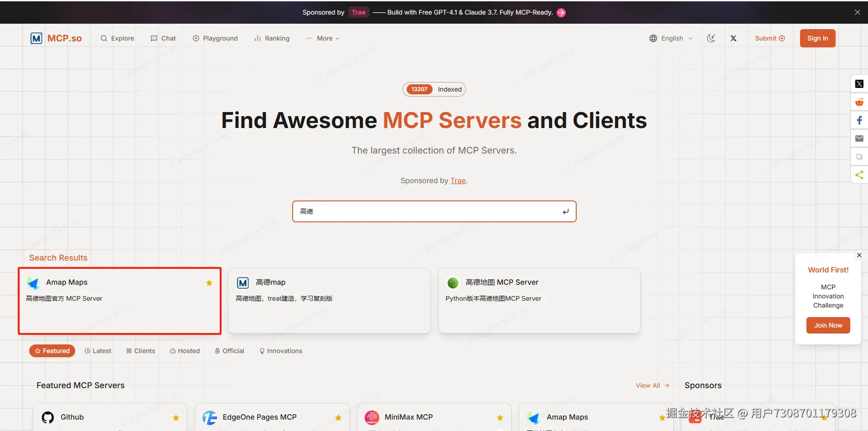Click the Amap Maps icon in Search Results
The height and width of the screenshot is (431, 868).
(x=33, y=283)
